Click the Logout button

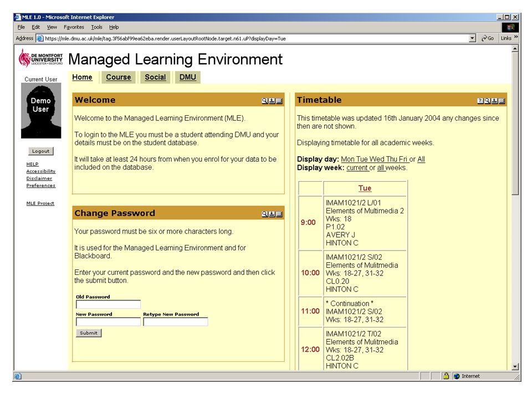(40, 151)
